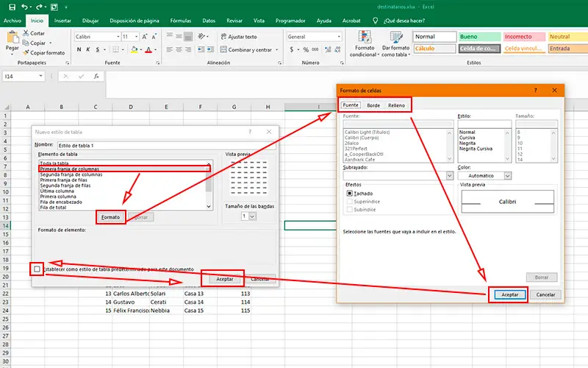Click Aceptar in Formato de celdas dialog
This screenshot has height=368, width=588.
pos(509,294)
